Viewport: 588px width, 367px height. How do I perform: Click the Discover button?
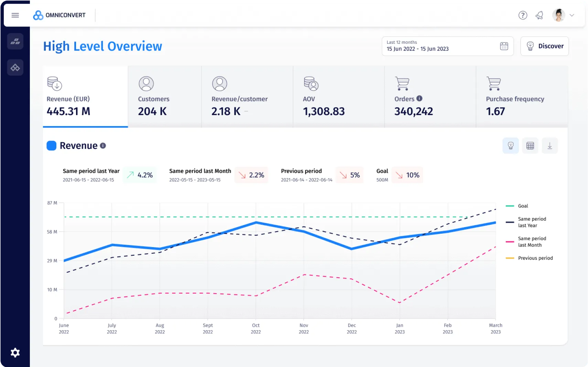(x=545, y=46)
